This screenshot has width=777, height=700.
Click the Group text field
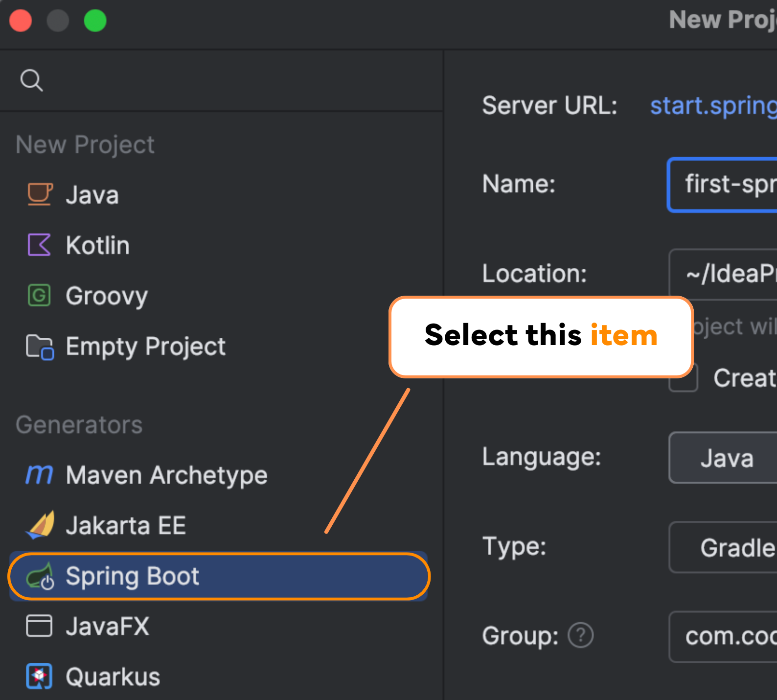click(x=723, y=636)
